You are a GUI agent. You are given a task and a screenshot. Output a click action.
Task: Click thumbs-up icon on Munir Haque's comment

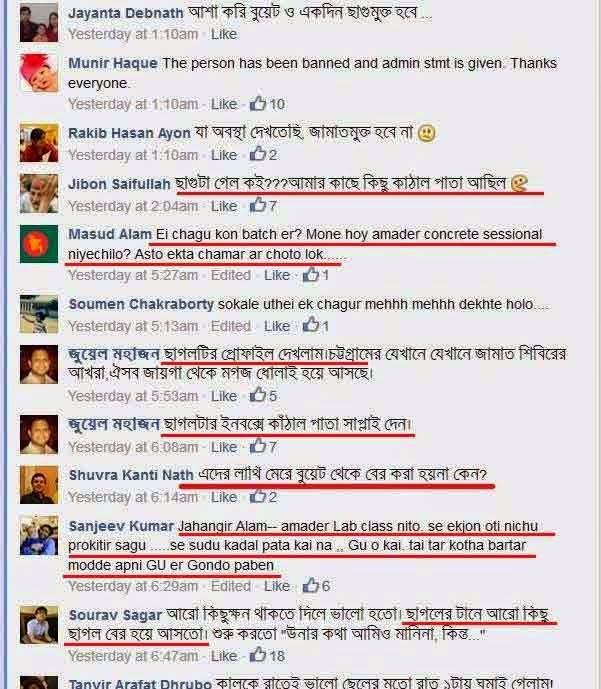point(258,103)
